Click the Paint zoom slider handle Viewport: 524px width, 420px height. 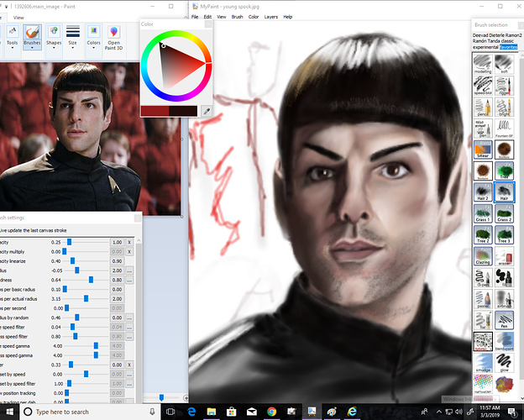[161, 397]
